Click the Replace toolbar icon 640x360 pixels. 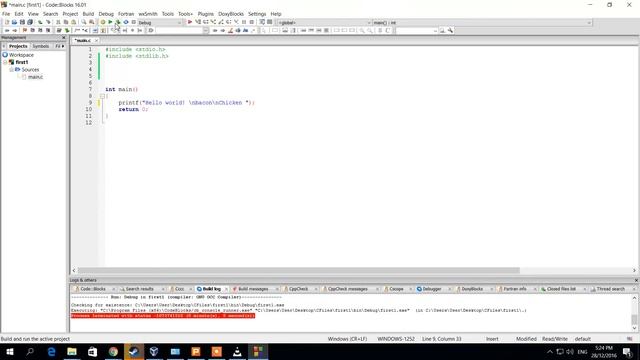tap(91, 22)
